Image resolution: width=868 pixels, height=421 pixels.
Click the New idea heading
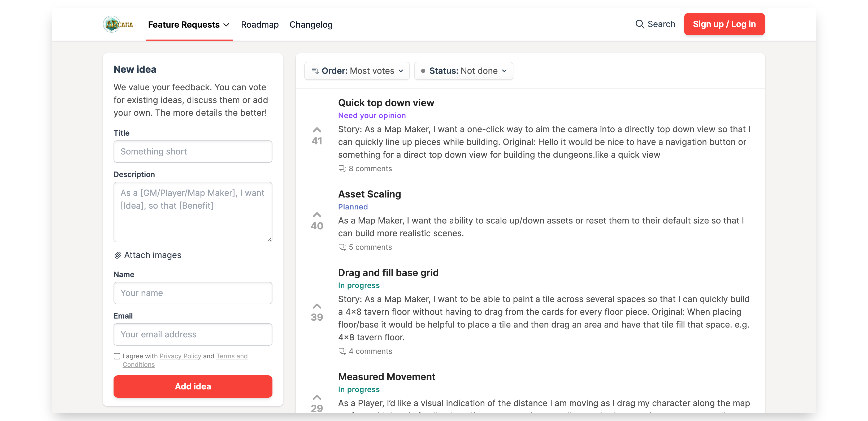[x=135, y=70]
